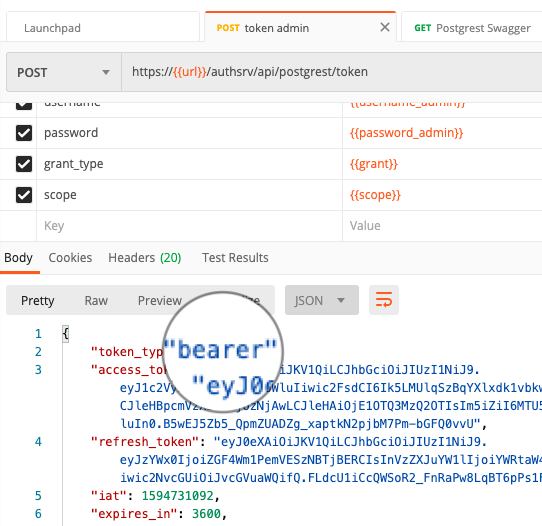The image size is (542, 526).
Task: Toggle word wrap icon in response toolbar
Action: pyautogui.click(x=384, y=300)
